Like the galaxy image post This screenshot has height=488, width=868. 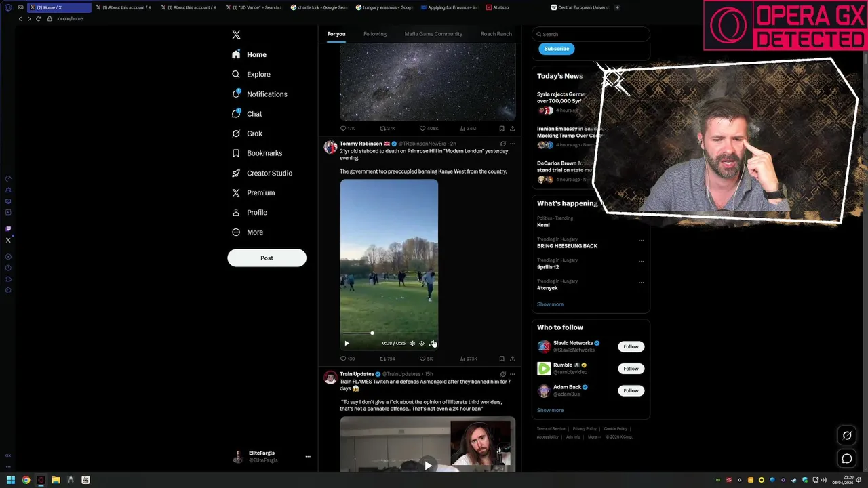[x=429, y=128]
